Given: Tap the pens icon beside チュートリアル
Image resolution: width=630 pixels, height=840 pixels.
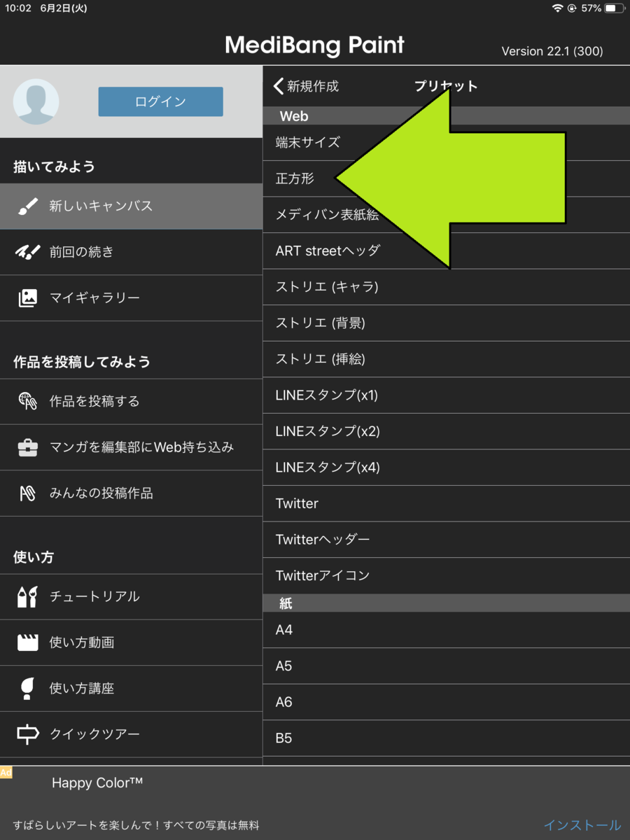Looking at the screenshot, I should [27, 596].
